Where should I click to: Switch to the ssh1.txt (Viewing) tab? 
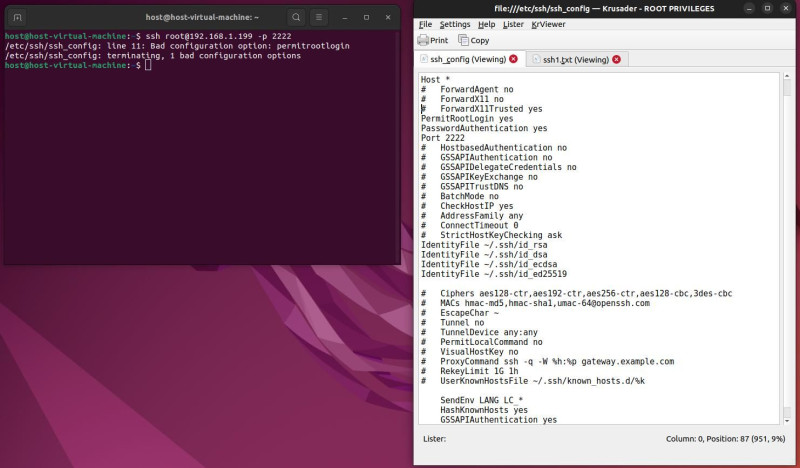coord(576,60)
